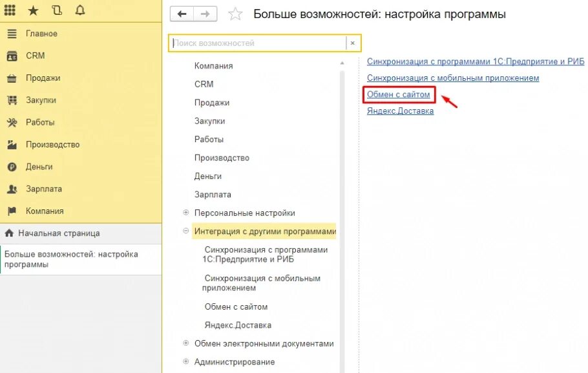Open Продажи section in sidebar
Screen dimensions: 588x373
43,78
